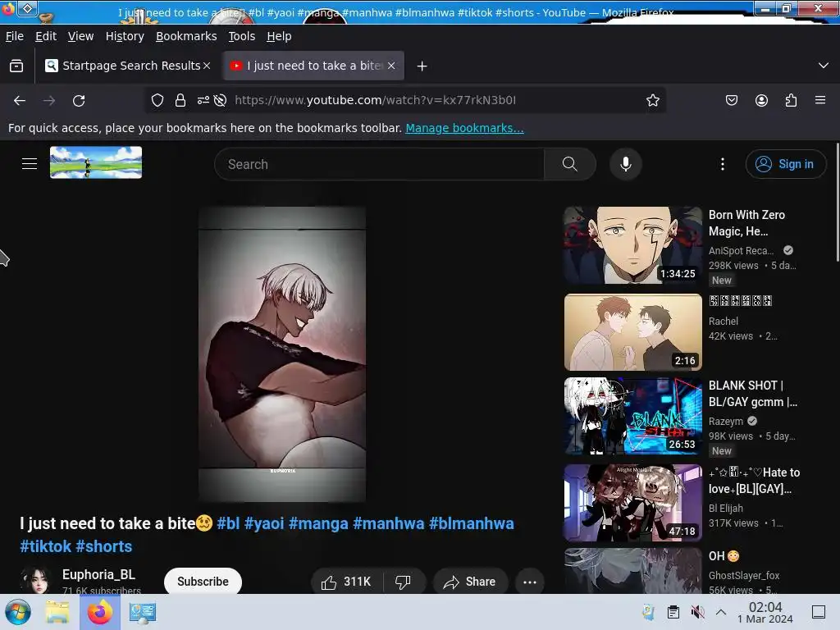This screenshot has height=630, width=840.
Task: Open the Help menu
Action: click(279, 36)
